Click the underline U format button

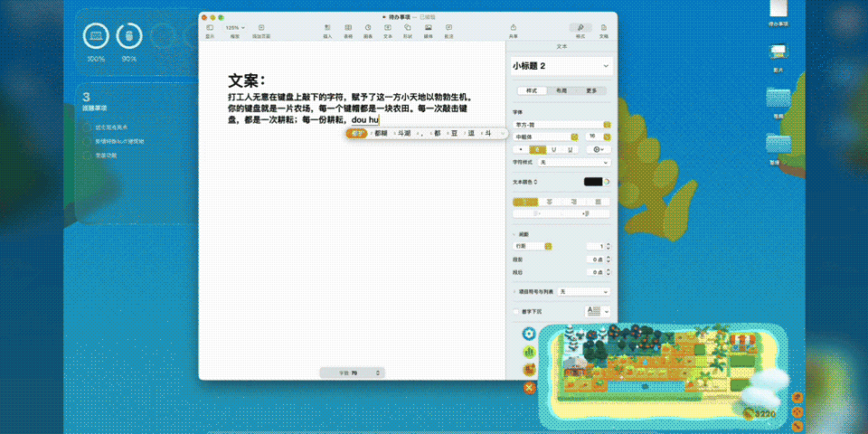pos(555,148)
